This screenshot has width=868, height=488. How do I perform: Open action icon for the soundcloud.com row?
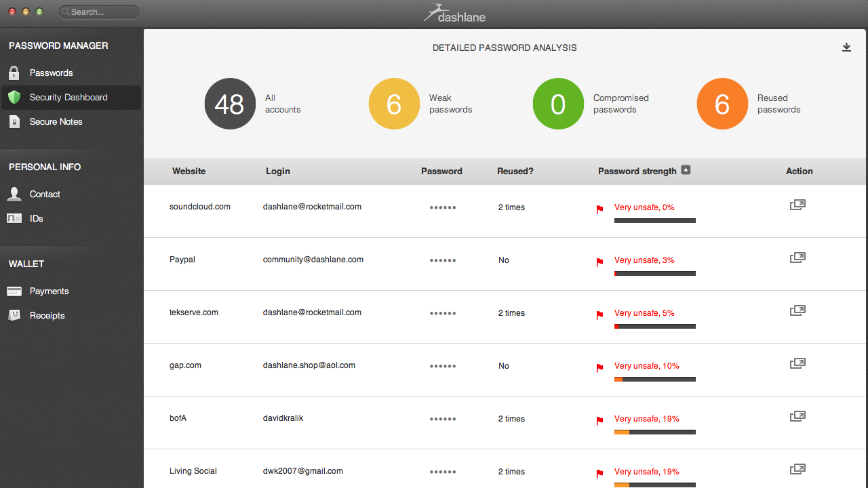[797, 205]
